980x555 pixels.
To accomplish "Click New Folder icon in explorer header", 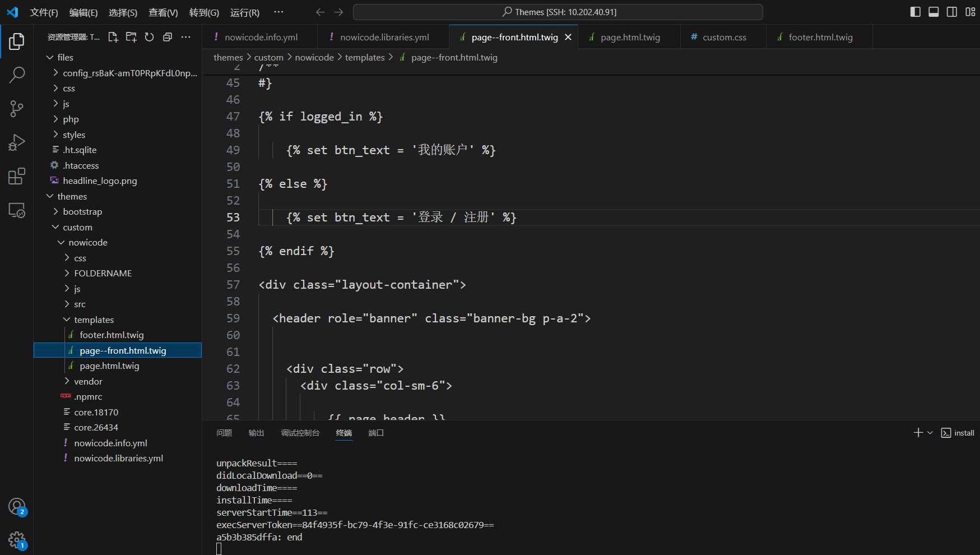I will tap(131, 37).
